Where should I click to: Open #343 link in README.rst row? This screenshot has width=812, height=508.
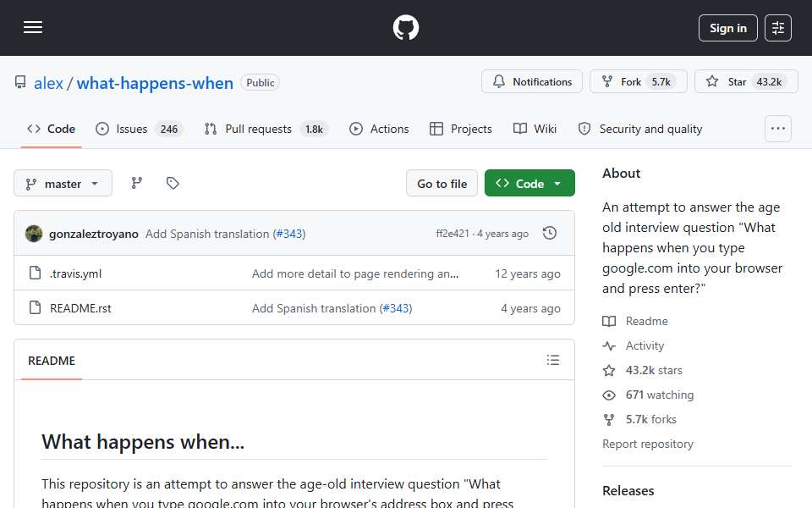396,308
